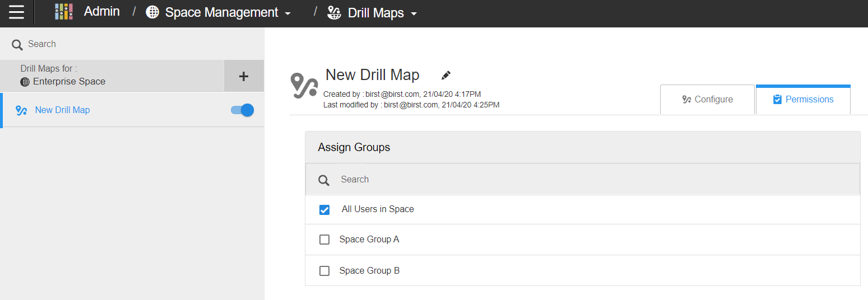Add a new drill map with plus button
Screen dimensions: 868x300
244,76
